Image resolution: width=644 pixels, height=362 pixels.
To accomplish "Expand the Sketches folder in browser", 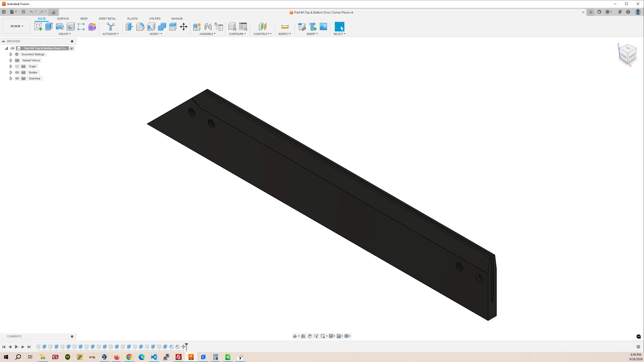I will tap(11, 78).
